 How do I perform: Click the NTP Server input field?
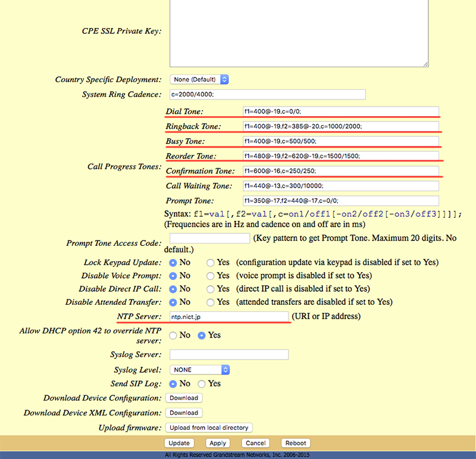[229, 317]
